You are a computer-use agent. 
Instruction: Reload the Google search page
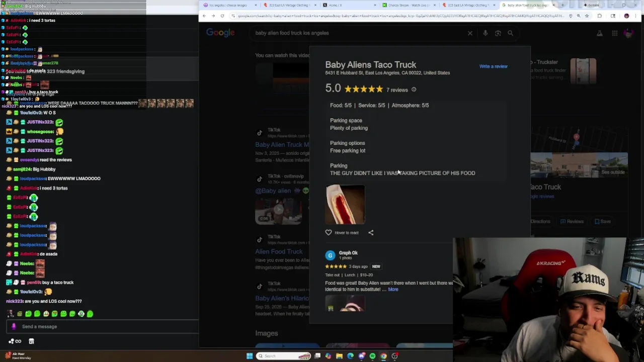(x=222, y=16)
